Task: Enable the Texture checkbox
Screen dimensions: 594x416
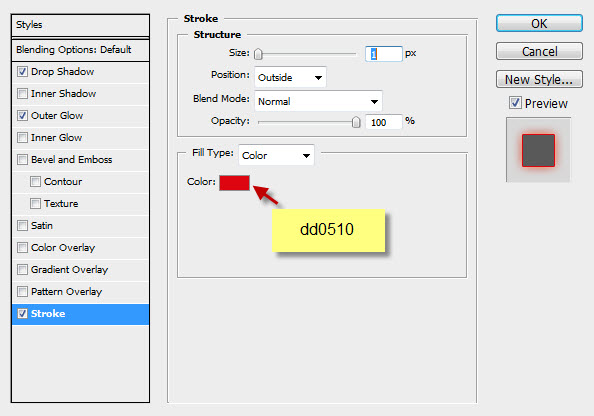Action: coord(35,203)
